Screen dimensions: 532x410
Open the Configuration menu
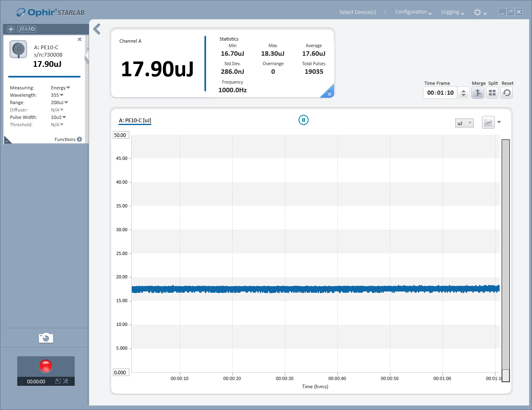pos(413,12)
